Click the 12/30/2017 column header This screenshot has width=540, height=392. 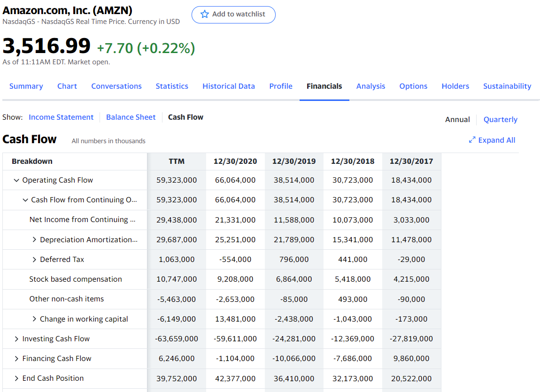point(411,161)
